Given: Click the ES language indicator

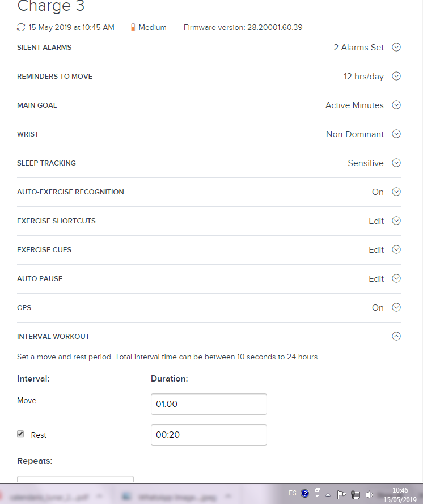Looking at the screenshot, I should coord(292,493).
